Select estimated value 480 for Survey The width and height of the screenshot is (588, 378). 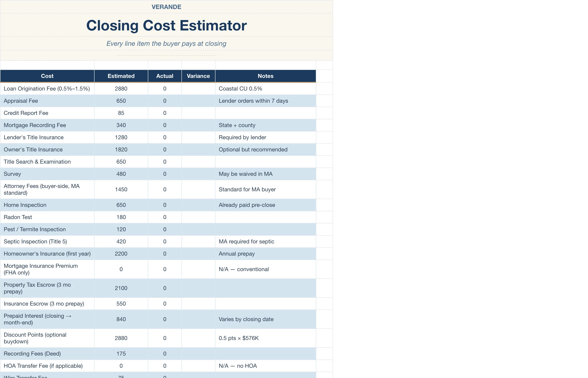point(121,174)
